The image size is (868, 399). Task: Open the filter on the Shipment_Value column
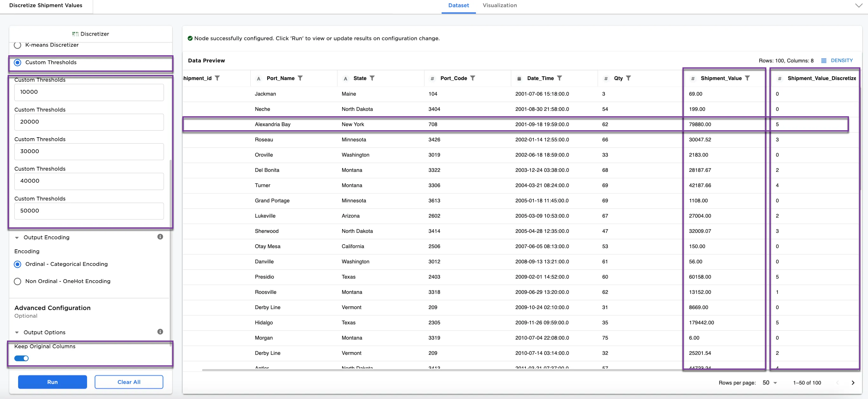[748, 78]
